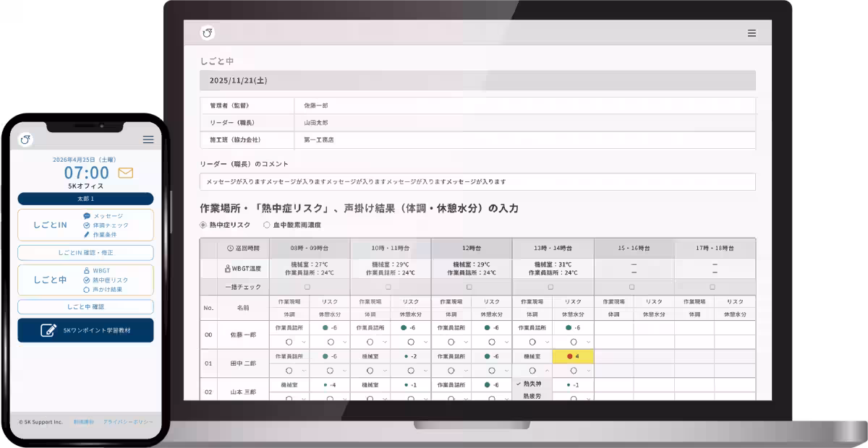The height and width of the screenshot is (448, 868).
Task: Open 佐藤 一郎's 体調 dropdown at 08時・09時台
Action: (289, 342)
